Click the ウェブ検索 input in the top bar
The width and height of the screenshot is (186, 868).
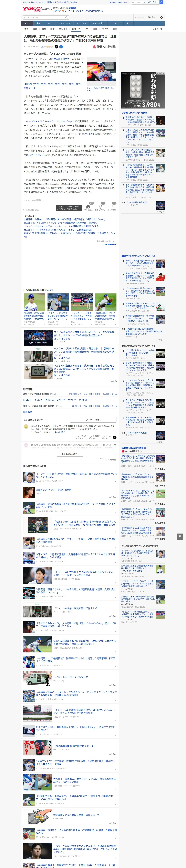pyautogui.click(x=137, y=2)
